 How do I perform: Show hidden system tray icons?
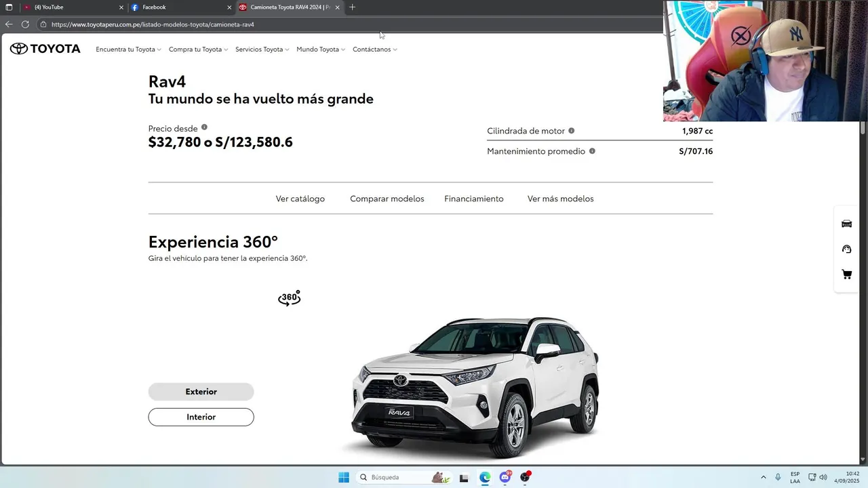click(764, 477)
